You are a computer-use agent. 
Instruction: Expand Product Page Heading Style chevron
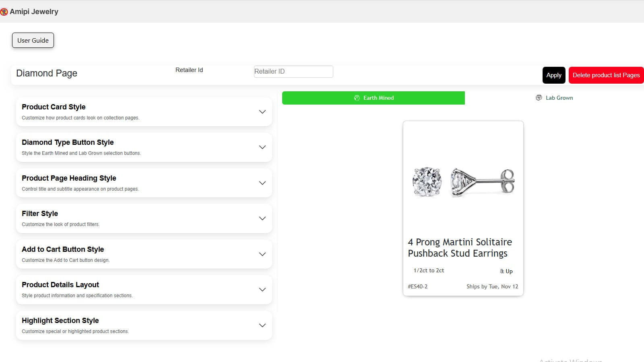click(x=262, y=183)
